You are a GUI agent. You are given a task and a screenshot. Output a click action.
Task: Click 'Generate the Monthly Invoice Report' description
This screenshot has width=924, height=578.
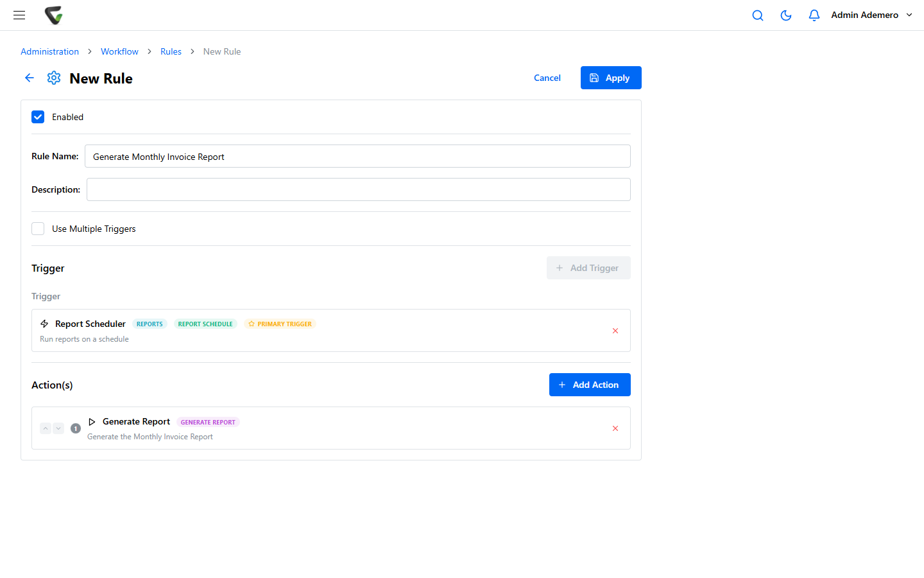point(150,437)
